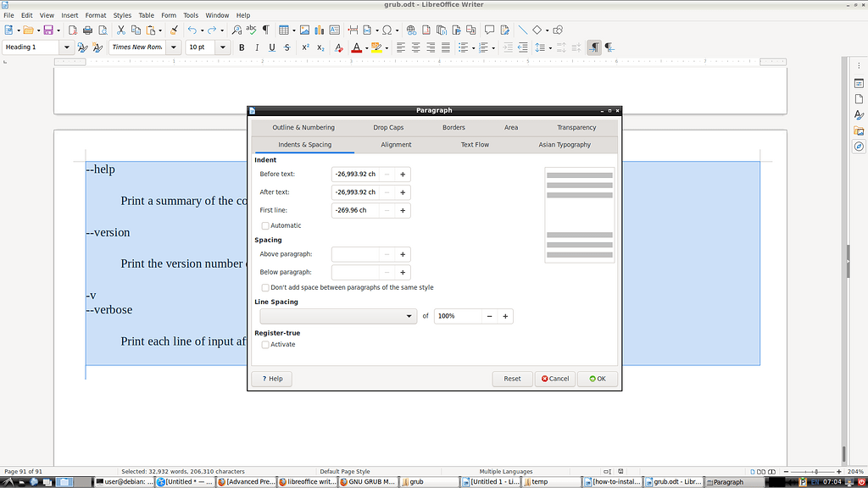Increase Before text indent with plus stepper
The image size is (868, 488).
(403, 174)
